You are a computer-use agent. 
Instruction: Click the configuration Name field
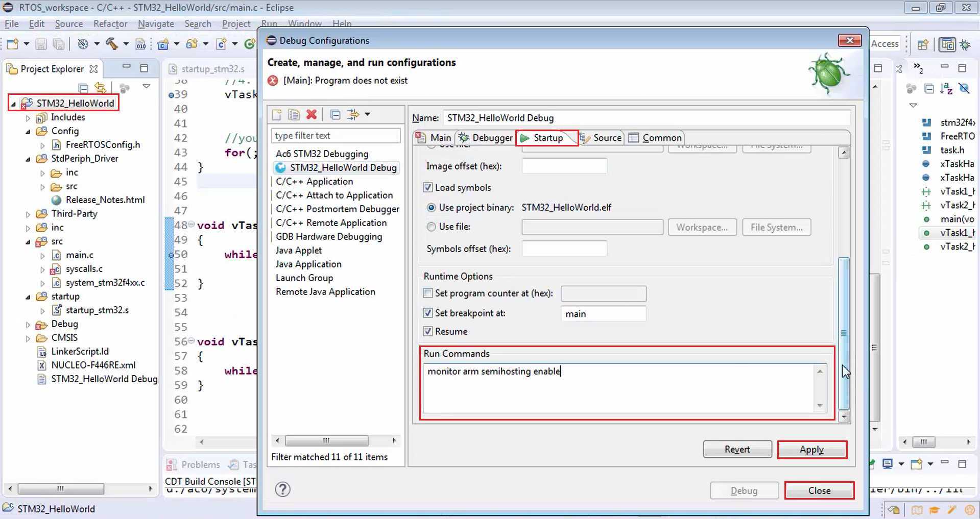[647, 118]
